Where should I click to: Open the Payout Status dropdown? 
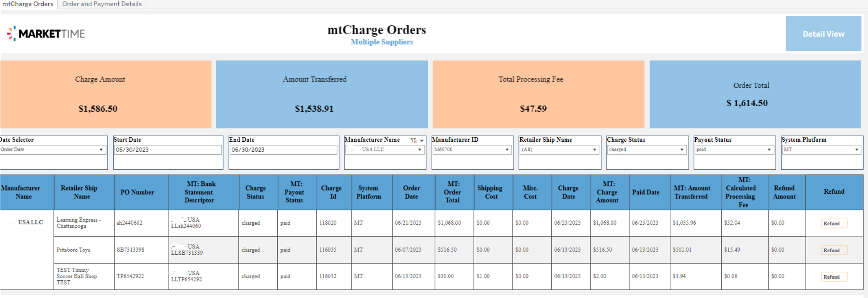734,150
